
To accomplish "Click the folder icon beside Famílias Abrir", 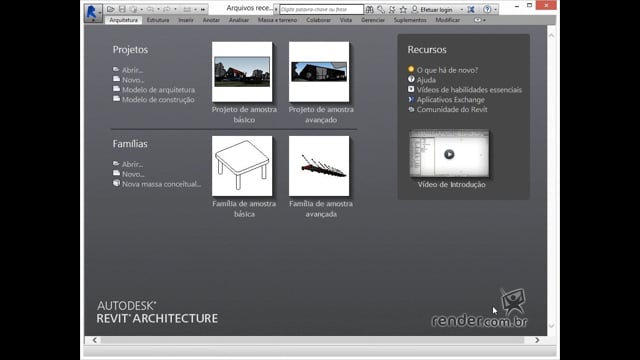I will point(116,164).
